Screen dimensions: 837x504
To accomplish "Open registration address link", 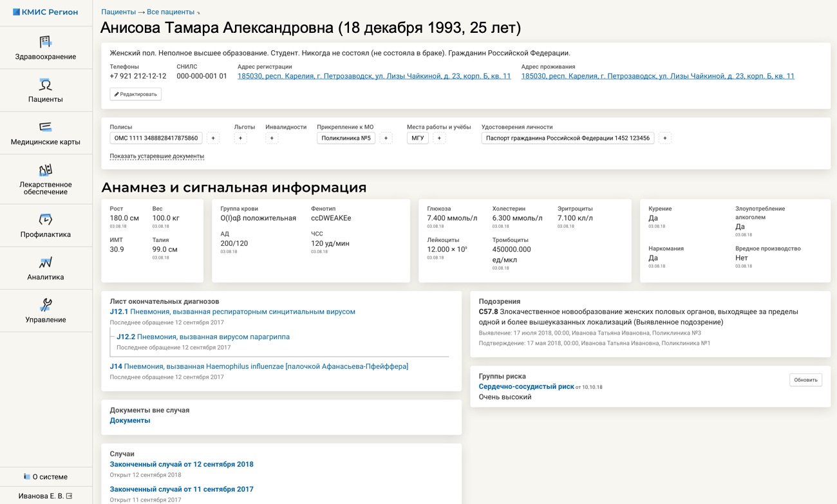I will coord(374,76).
